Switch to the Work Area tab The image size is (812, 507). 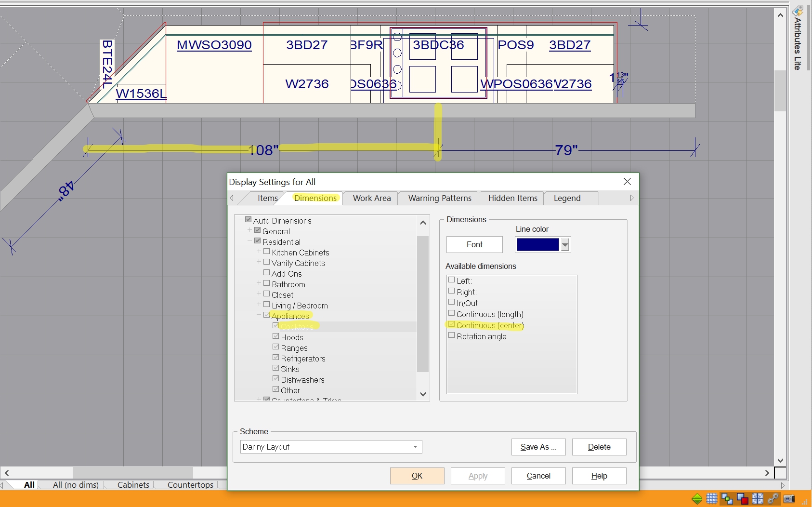(x=371, y=198)
